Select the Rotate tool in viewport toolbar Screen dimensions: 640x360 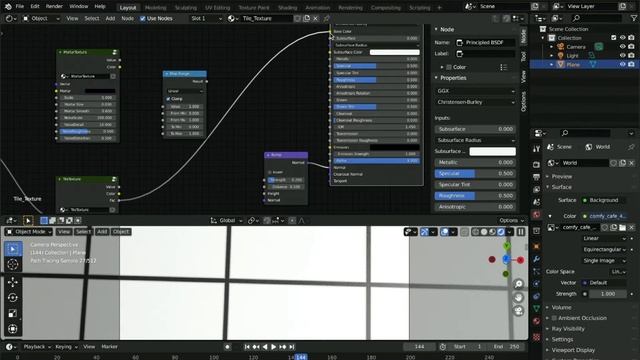(x=13, y=298)
